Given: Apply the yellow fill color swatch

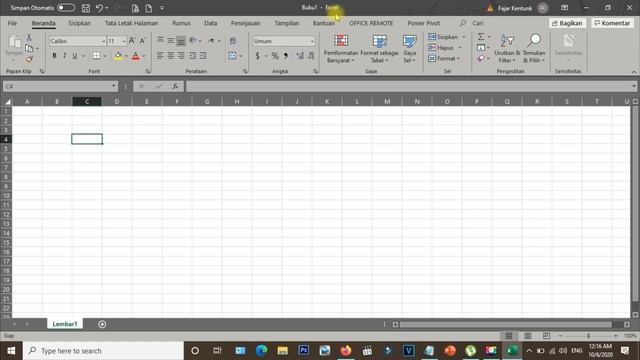Looking at the screenshot, I should click(x=118, y=56).
